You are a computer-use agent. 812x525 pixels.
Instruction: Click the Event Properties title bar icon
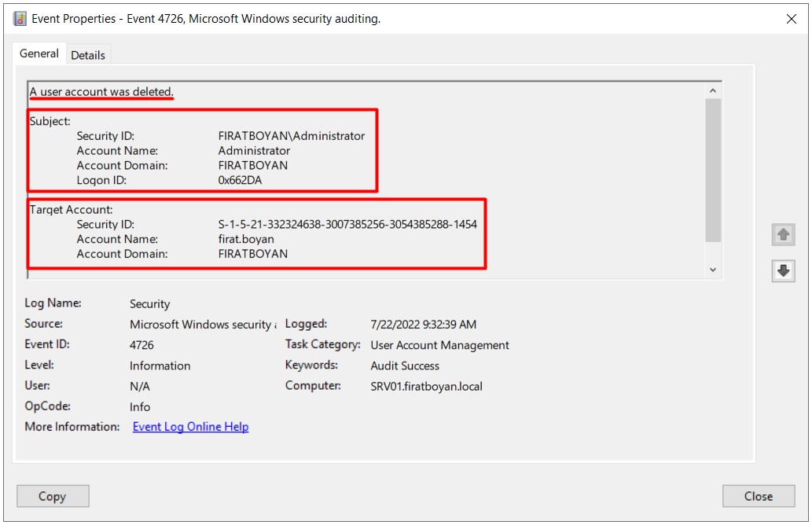tap(20, 19)
